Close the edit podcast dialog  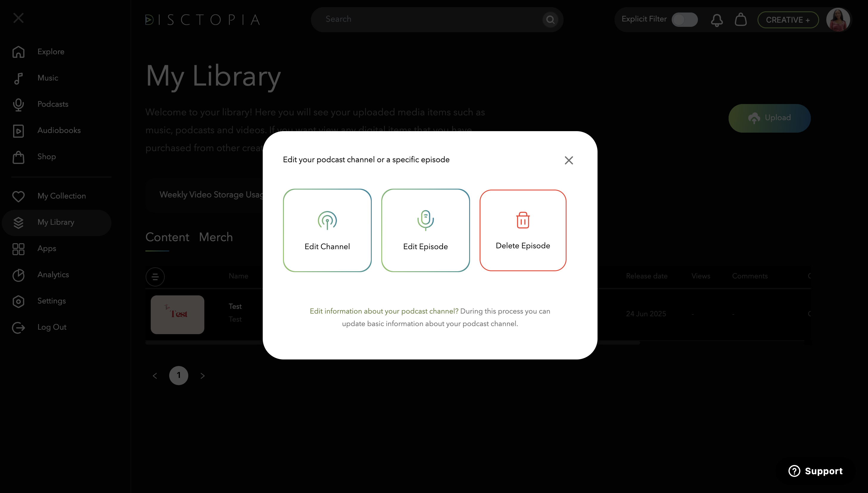click(x=569, y=160)
